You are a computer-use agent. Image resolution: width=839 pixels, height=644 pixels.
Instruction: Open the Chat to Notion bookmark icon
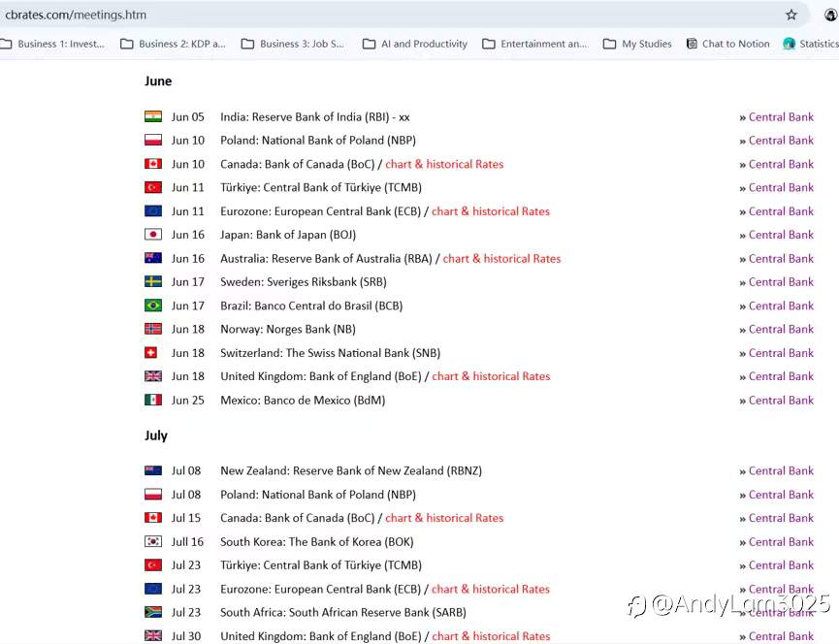(692, 44)
